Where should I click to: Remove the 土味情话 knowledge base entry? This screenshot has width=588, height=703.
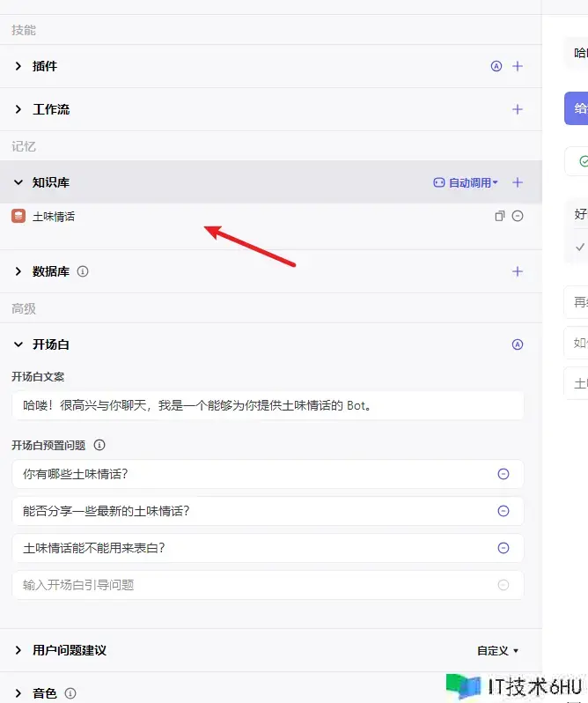[x=518, y=216]
